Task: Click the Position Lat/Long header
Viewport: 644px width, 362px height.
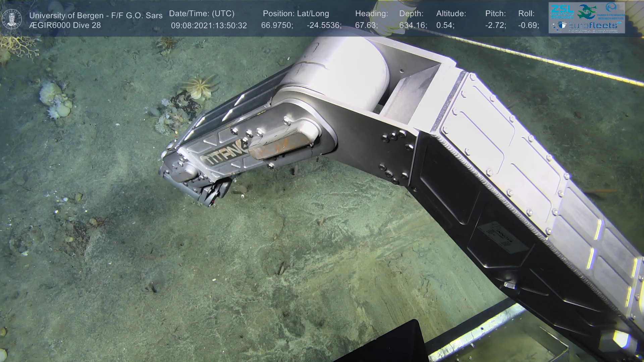Action: point(296,14)
